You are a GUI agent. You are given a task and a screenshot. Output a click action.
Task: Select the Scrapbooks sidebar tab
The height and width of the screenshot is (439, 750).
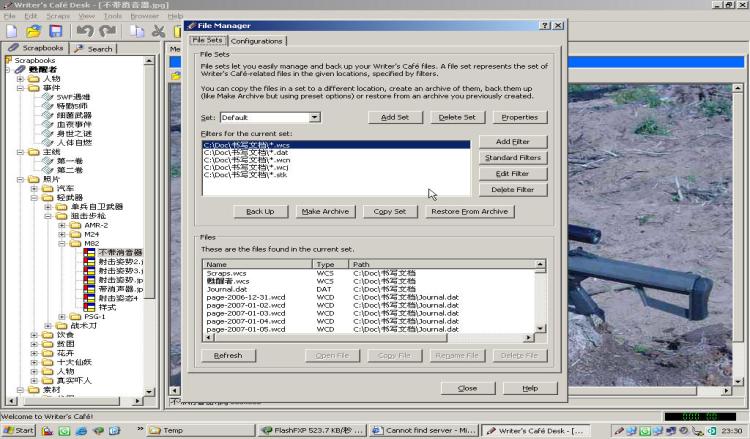35,48
